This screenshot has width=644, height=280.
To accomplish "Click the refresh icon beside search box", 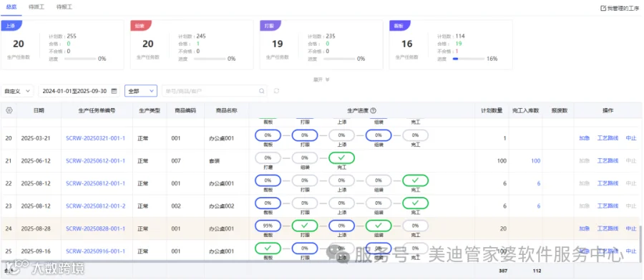I will tap(276, 91).
